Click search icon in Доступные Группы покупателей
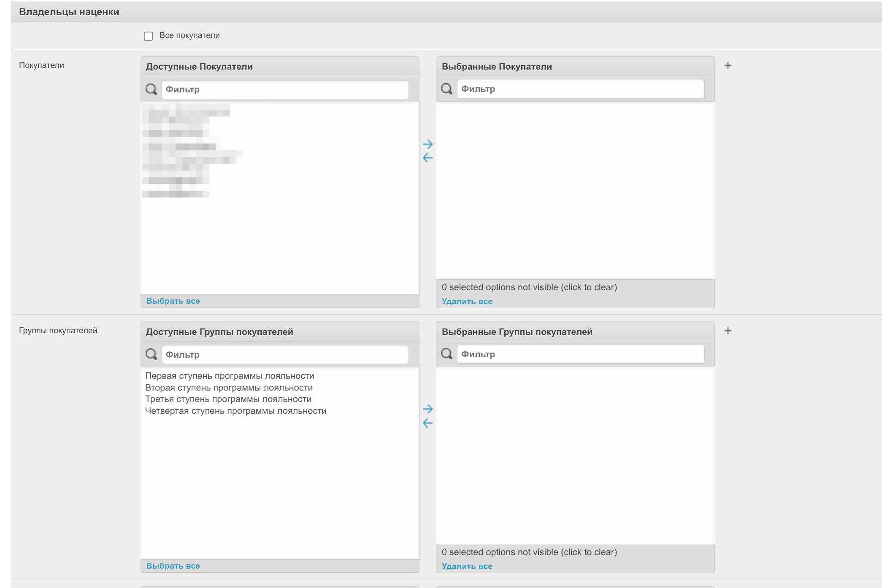 click(x=151, y=354)
